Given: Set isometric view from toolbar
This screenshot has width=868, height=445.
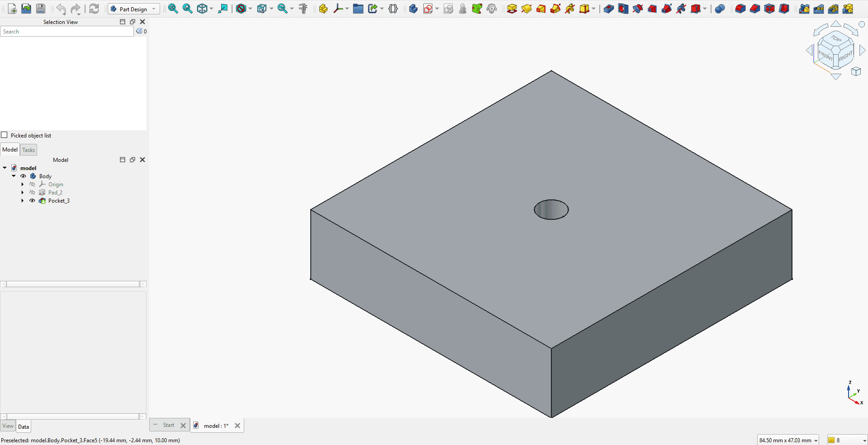Looking at the screenshot, I should (202, 9).
